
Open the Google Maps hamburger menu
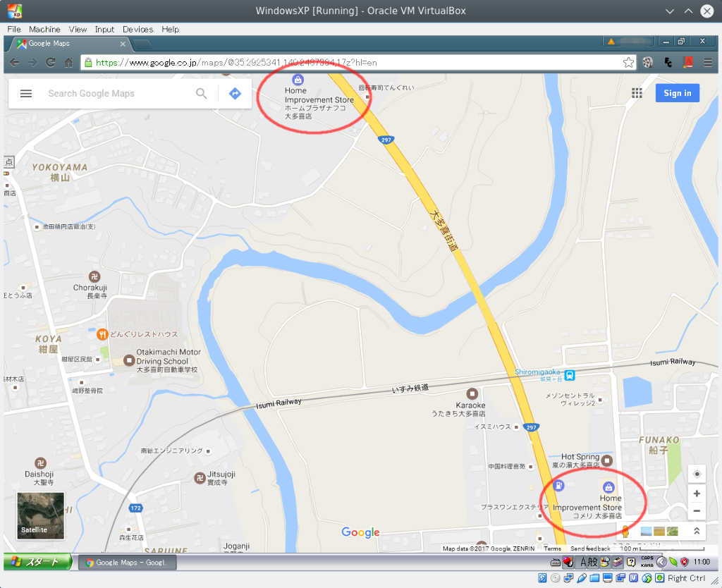pos(26,94)
